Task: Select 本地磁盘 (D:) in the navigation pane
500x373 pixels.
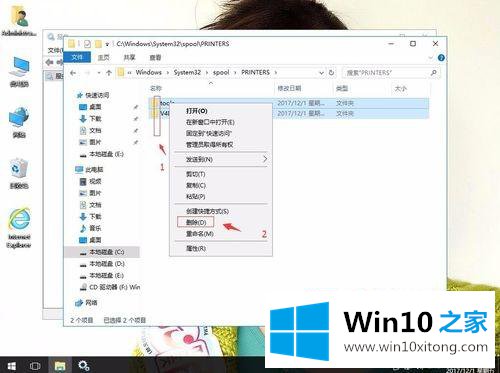Action: pos(107,264)
